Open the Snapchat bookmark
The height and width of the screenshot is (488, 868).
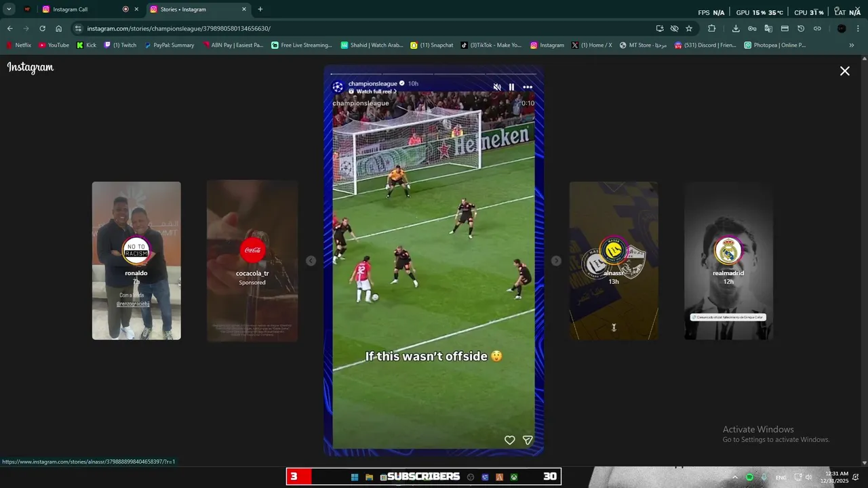pyautogui.click(x=432, y=45)
